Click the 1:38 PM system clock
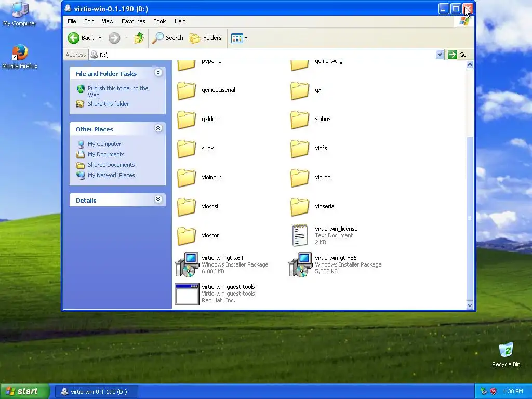 (513, 392)
